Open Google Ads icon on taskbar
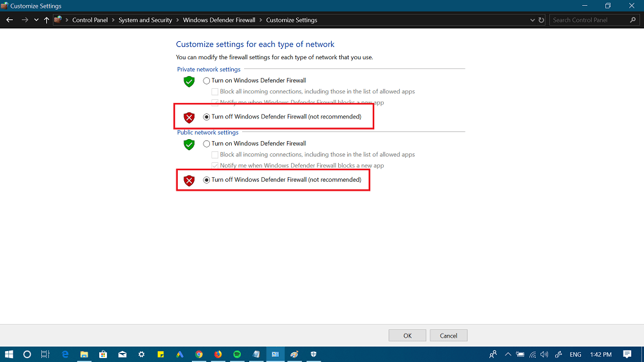Screen dimensions: 644x362 [x=180, y=354]
